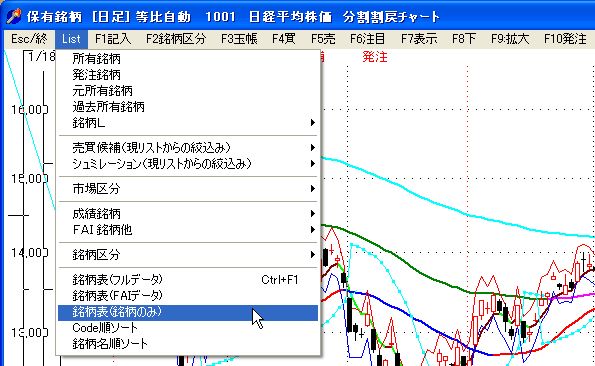This screenshot has width=595, height=366.
Task: Open F2銘柄区分 menu item
Action: point(176,39)
